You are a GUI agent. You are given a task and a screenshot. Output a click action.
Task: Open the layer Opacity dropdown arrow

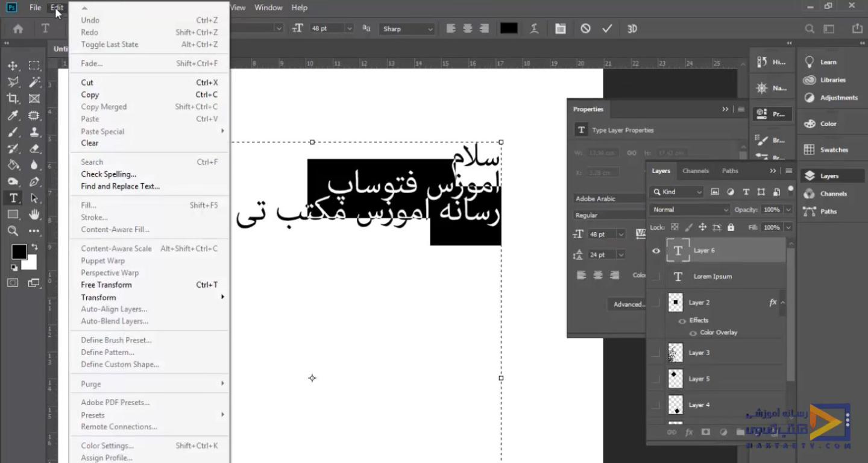(x=788, y=210)
